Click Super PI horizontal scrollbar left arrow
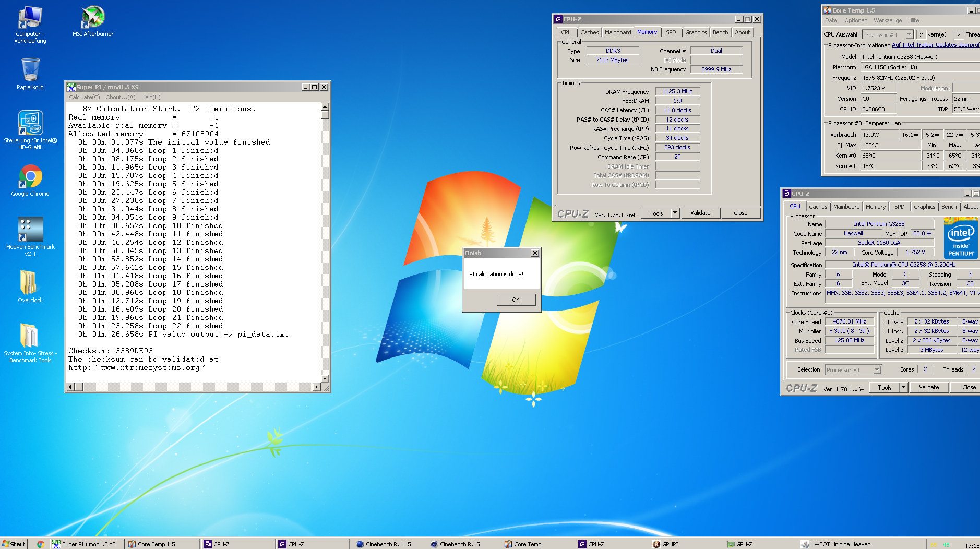The image size is (980, 549). pyautogui.click(x=70, y=387)
